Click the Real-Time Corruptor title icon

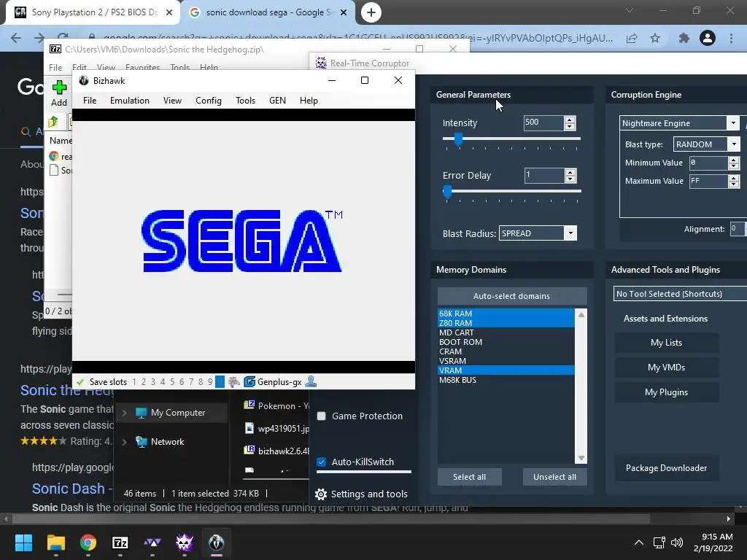pos(321,63)
